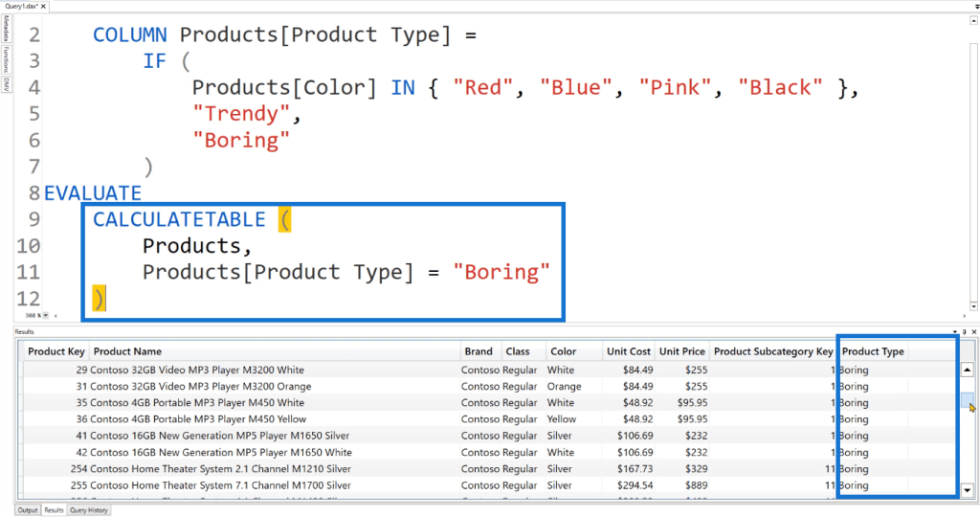Switch to the Output tab
The image size is (980, 517).
[x=28, y=510]
